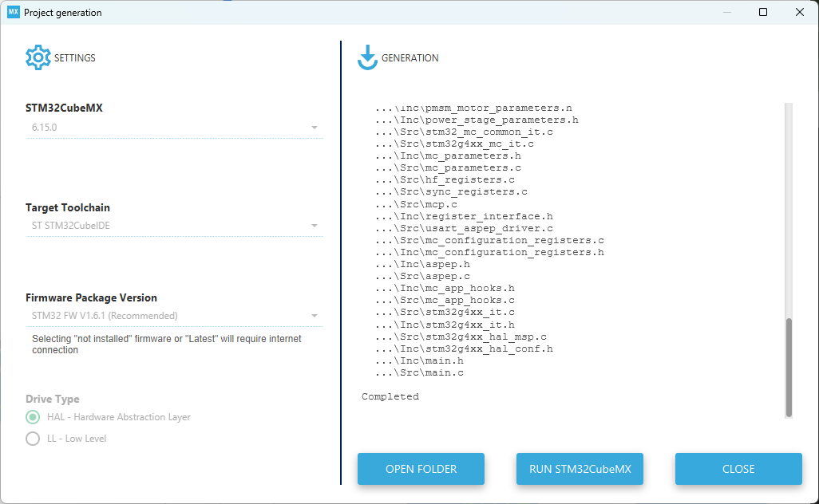Click the ...\Src\main.c log line

pyautogui.click(x=419, y=372)
